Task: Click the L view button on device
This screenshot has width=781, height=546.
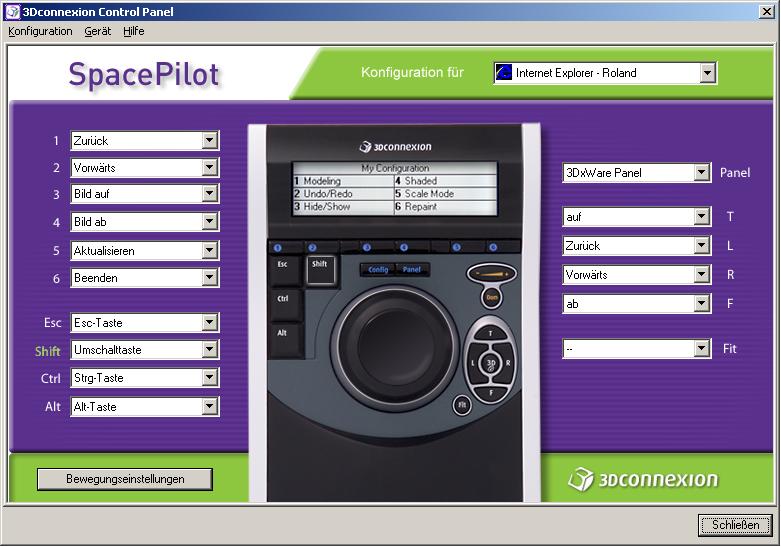Action: (x=473, y=364)
